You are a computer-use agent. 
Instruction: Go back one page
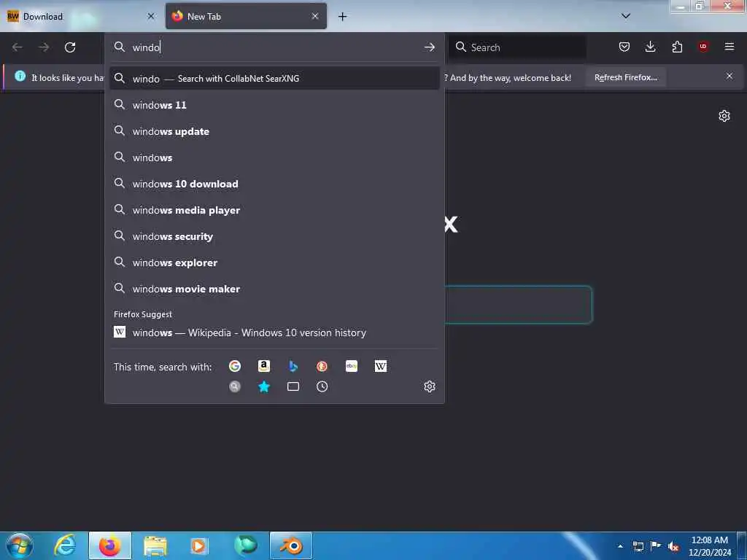[18, 47]
